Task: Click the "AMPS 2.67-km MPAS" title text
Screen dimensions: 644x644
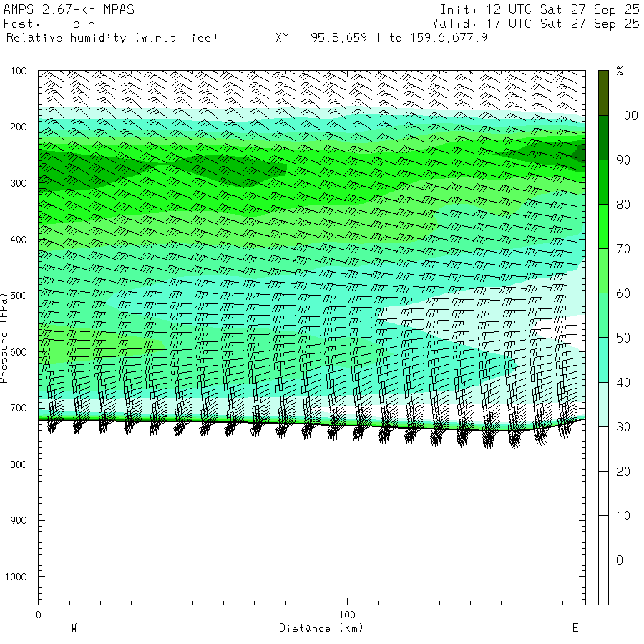Action: coord(69,10)
